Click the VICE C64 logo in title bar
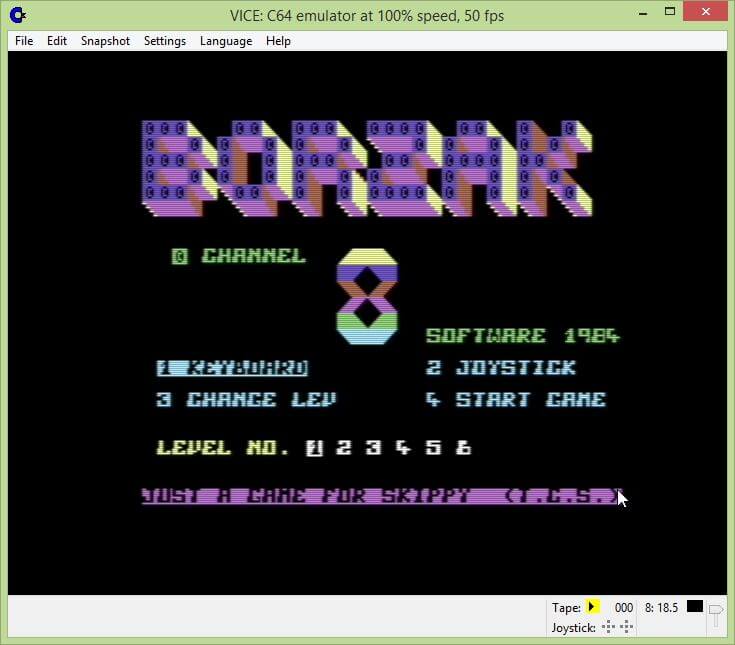The height and width of the screenshot is (645, 735). (x=18, y=15)
